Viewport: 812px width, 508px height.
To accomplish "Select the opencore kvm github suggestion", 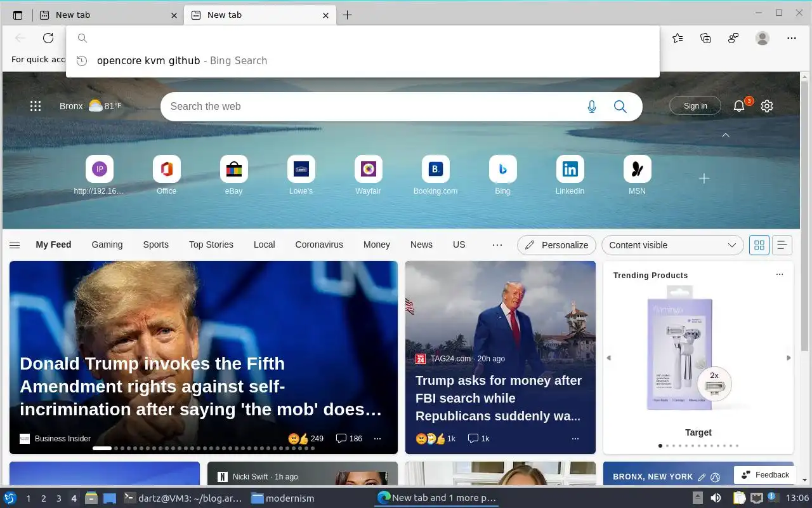I will pos(363,61).
